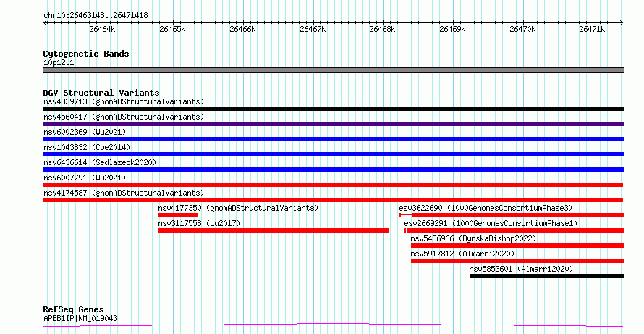The image size is (644, 334).
Task: Click the right arrowhead of the ruler
Action: (x=622, y=23)
